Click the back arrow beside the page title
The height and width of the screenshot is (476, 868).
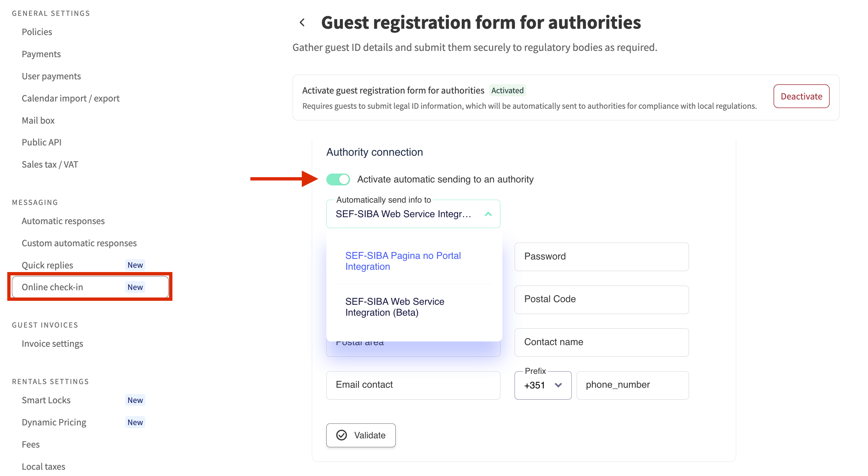302,22
